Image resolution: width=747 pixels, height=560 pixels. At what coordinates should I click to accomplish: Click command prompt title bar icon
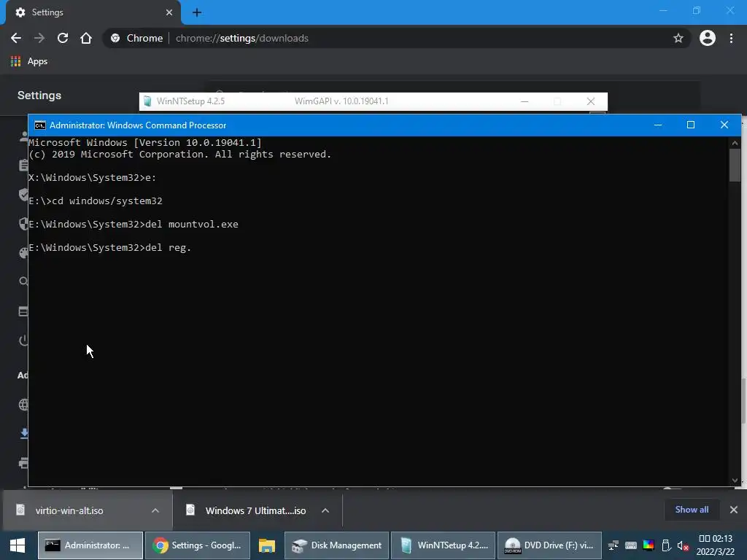[40, 125]
